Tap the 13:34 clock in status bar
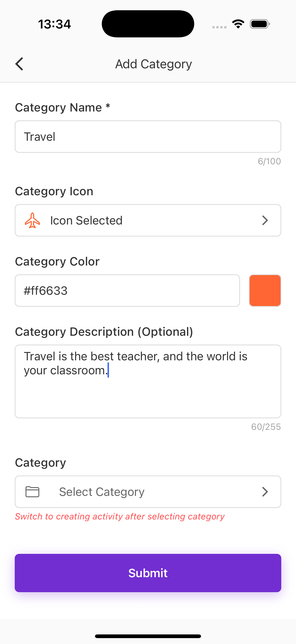This screenshot has height=644, width=296. coord(54,24)
